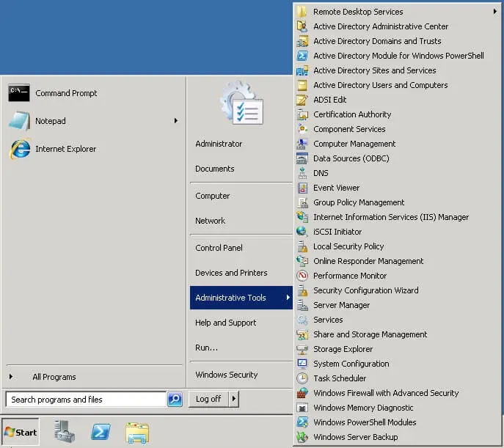Open Internet Explorer icon in Start menu

(21, 149)
